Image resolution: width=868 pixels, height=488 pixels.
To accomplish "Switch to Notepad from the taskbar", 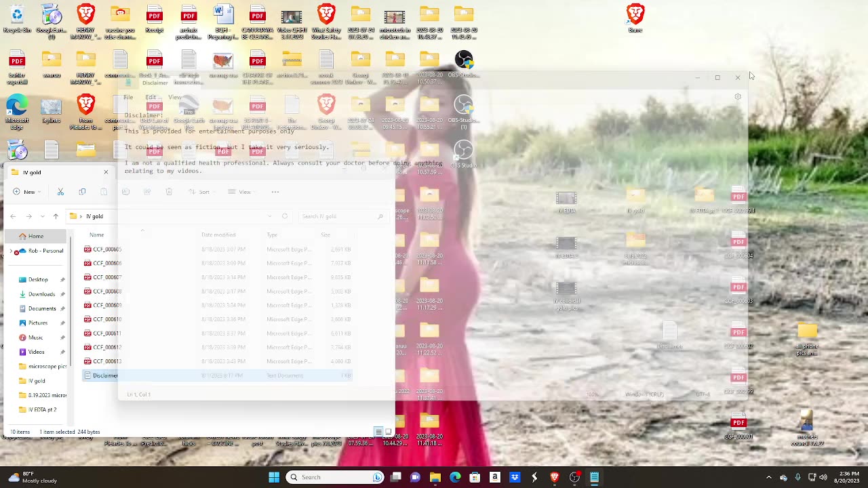I will pos(594,477).
